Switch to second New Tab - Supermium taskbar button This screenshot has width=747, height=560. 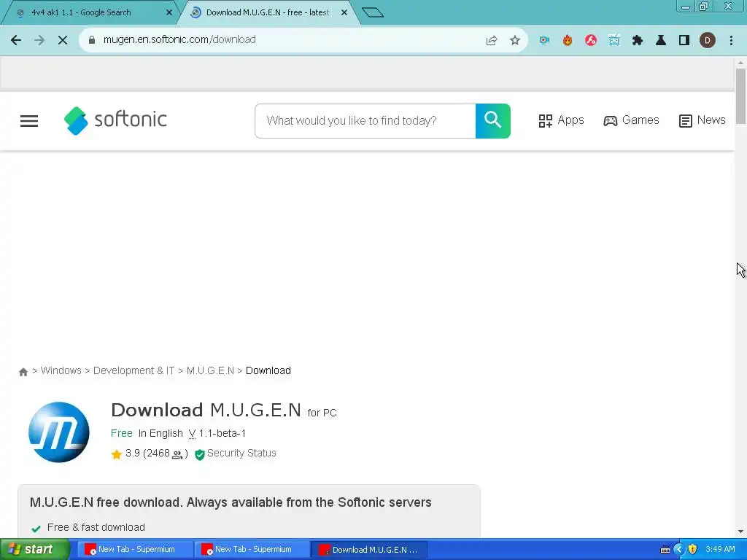[252, 550]
